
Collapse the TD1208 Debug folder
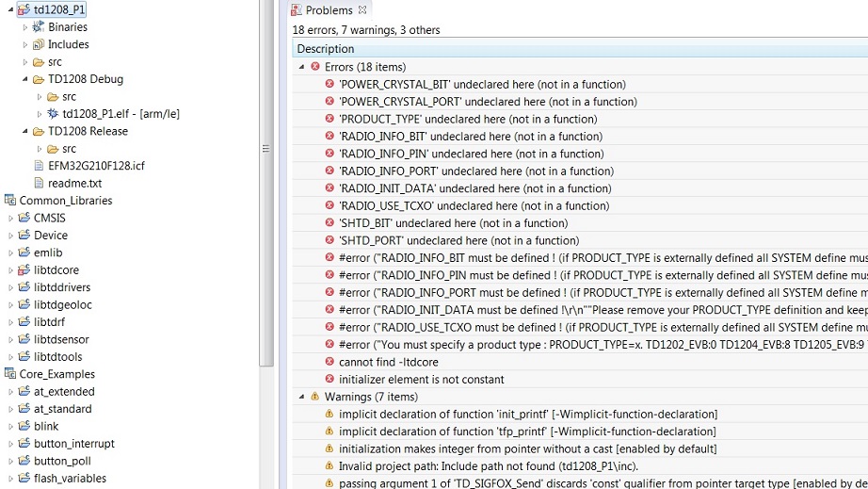pos(24,79)
